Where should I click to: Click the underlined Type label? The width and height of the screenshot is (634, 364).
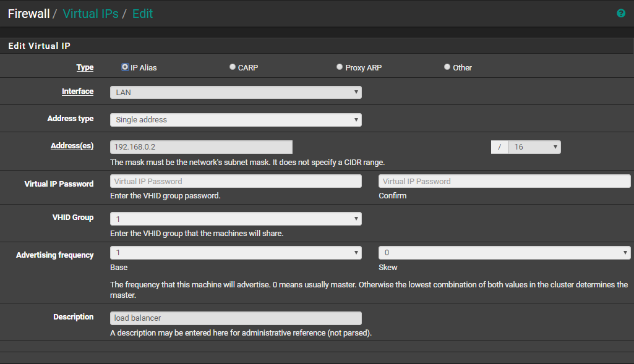(x=85, y=67)
